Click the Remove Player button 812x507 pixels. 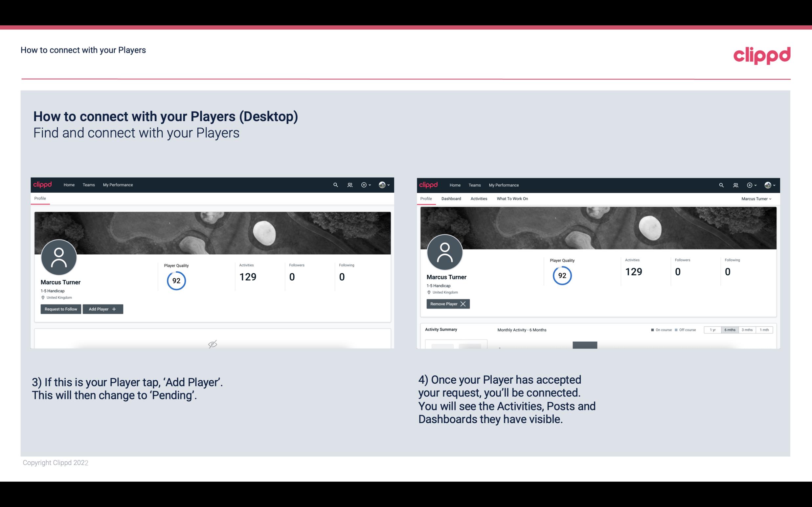(x=447, y=304)
